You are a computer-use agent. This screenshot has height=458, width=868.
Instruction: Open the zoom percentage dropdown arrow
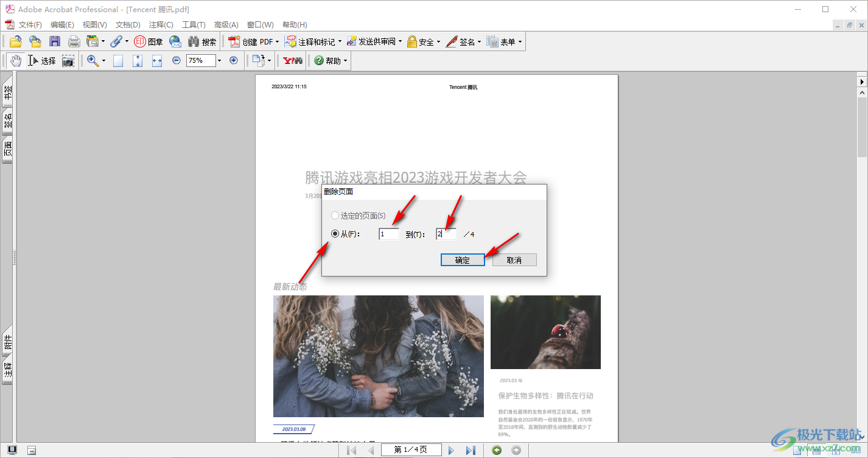click(x=220, y=60)
